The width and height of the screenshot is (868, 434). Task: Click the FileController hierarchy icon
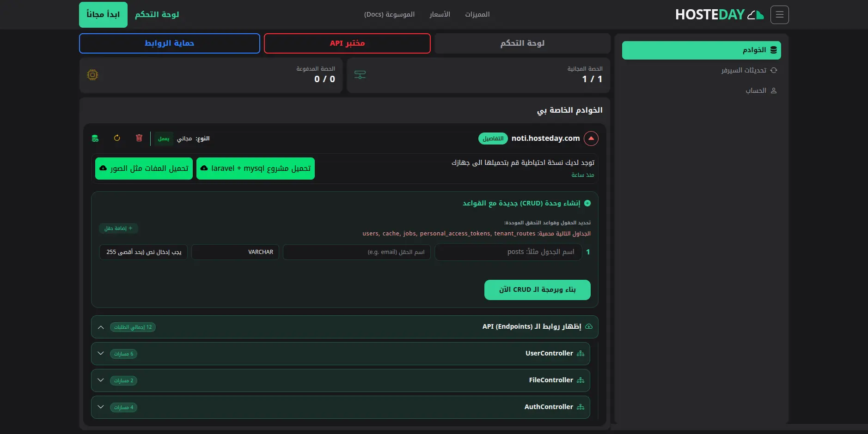[x=581, y=380]
